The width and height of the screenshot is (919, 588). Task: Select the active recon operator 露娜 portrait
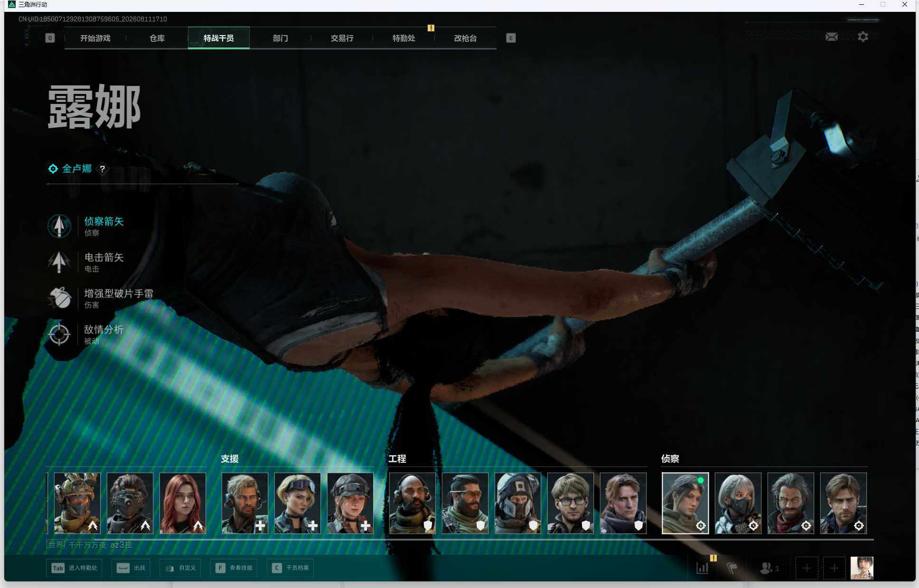click(685, 503)
